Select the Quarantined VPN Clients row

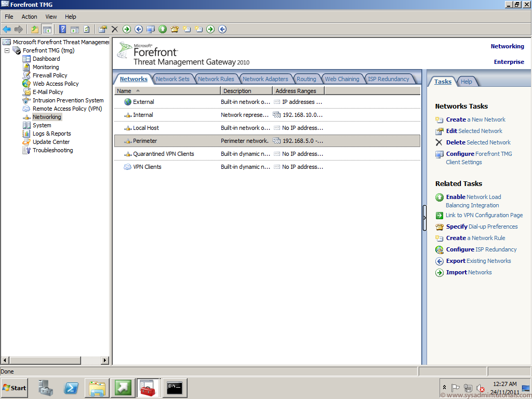(267, 154)
